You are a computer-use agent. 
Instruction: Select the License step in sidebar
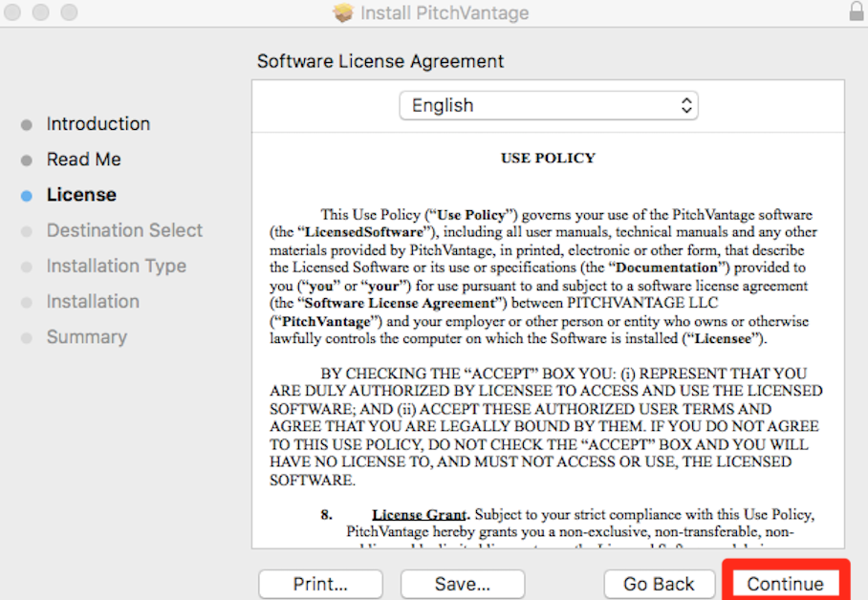[x=81, y=194]
